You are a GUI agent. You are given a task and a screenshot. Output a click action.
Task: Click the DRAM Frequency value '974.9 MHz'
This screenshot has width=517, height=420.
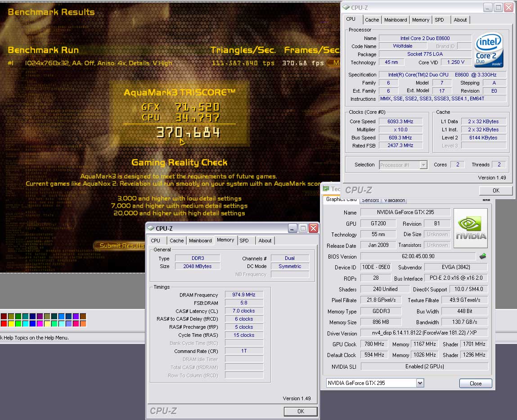click(244, 295)
